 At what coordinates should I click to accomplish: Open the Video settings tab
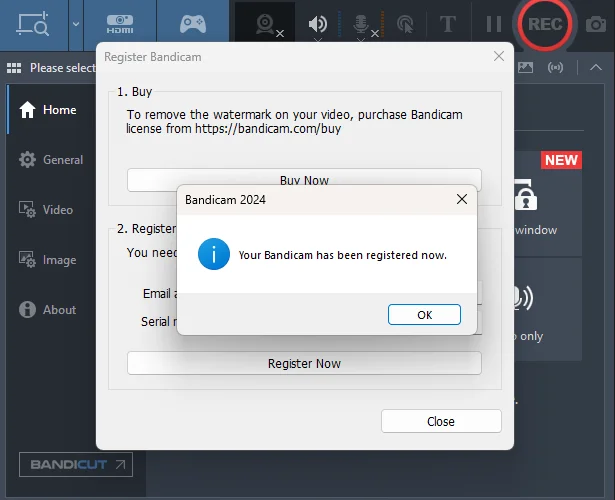(46, 210)
